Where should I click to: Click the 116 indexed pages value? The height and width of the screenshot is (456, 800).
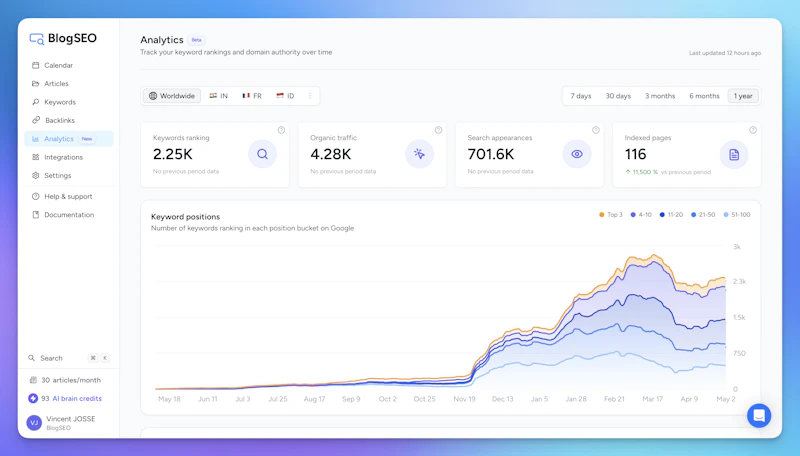point(635,154)
